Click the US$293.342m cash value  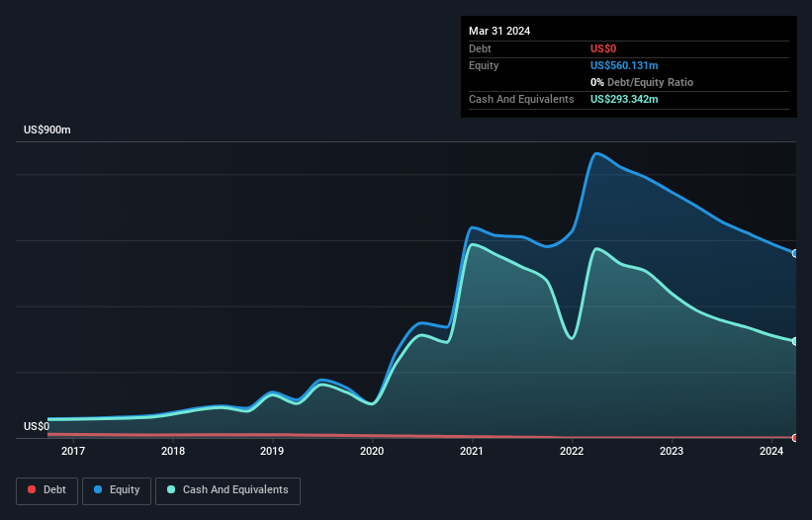624,99
